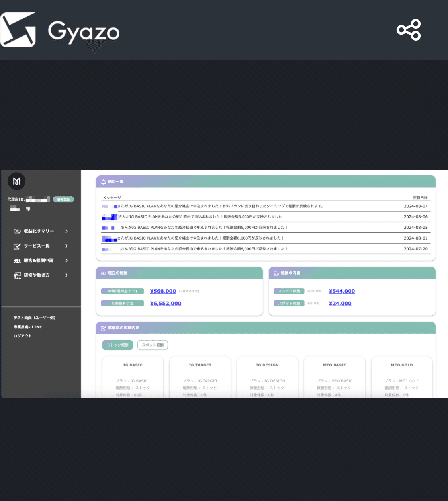The height and width of the screenshot is (501, 448).
Task: Click the Gyazo logo icon
Action: pos(18,30)
